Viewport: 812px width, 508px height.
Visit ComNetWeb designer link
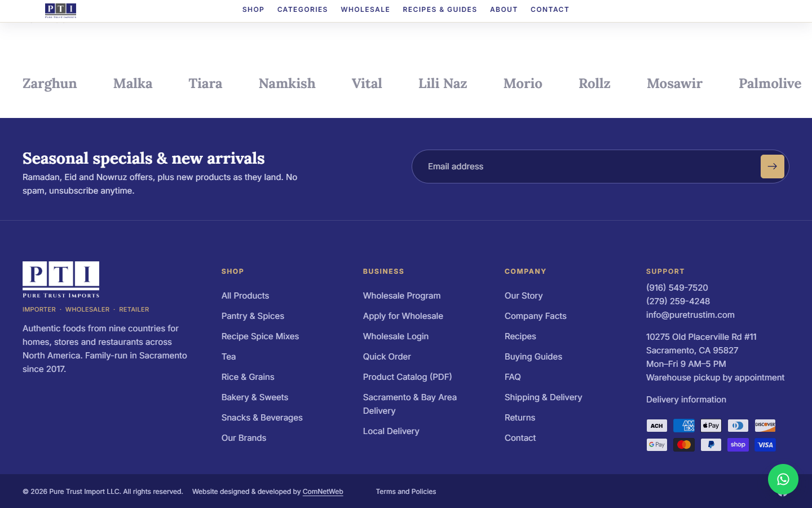[323, 492]
